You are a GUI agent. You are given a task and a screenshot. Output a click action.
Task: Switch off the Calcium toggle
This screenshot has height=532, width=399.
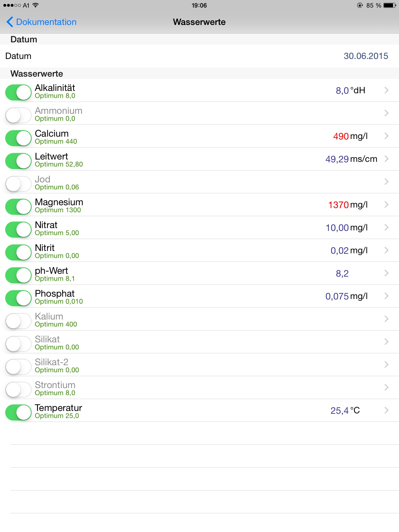18,138
